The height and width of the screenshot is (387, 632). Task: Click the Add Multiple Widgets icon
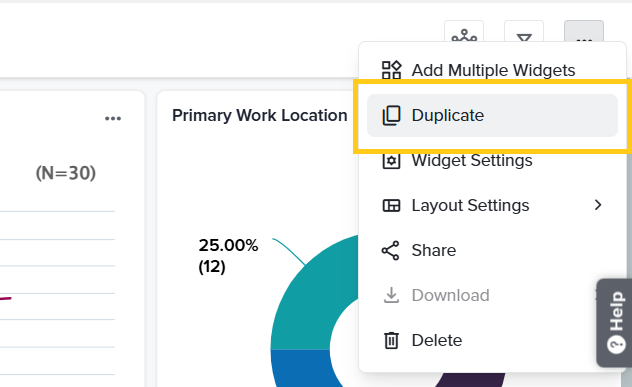point(391,70)
